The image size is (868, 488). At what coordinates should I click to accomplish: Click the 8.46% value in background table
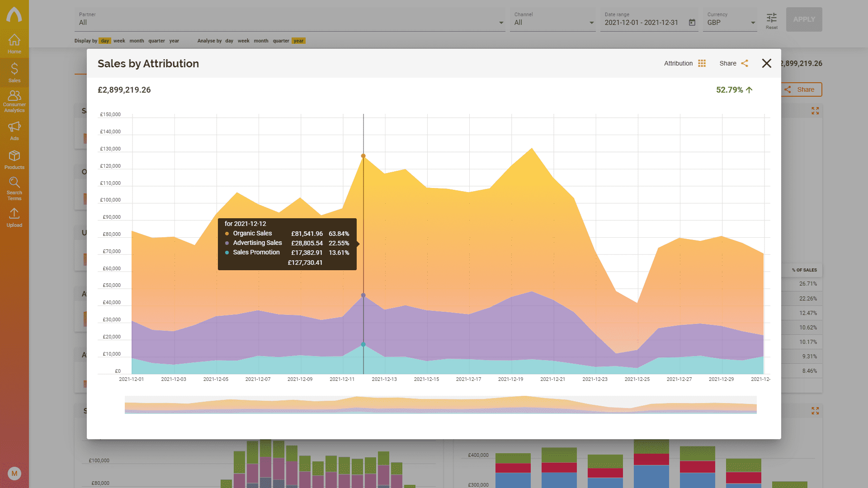[809, 371]
